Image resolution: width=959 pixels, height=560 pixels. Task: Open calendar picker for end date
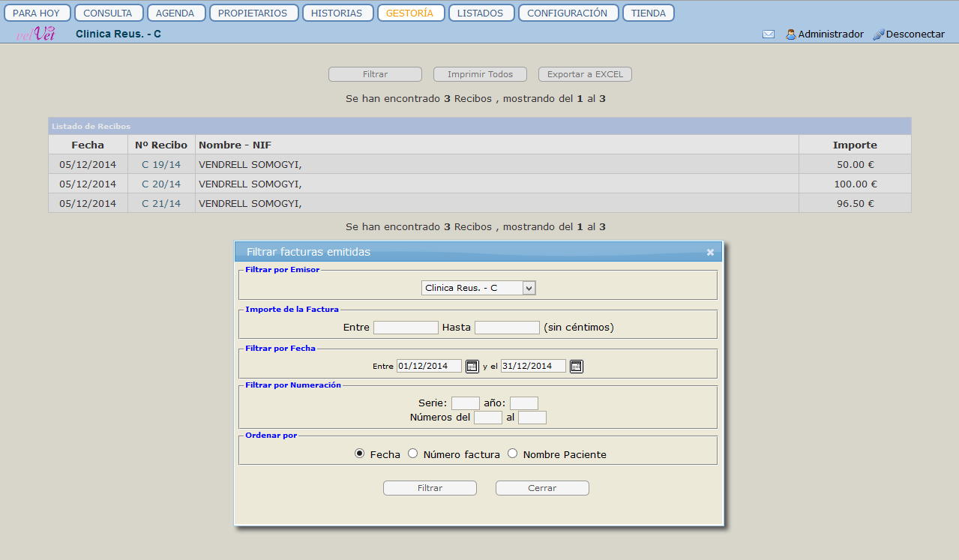[x=576, y=366]
